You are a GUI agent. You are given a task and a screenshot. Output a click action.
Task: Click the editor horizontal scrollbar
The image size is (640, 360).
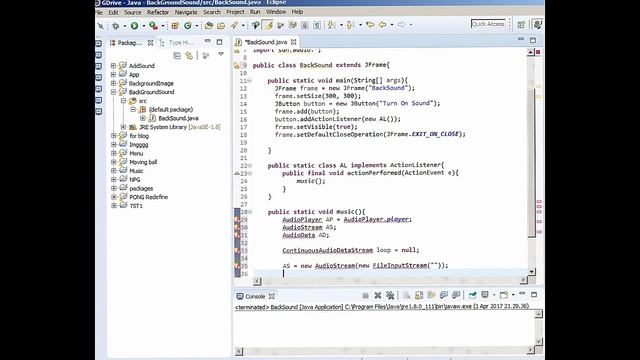pos(391,280)
